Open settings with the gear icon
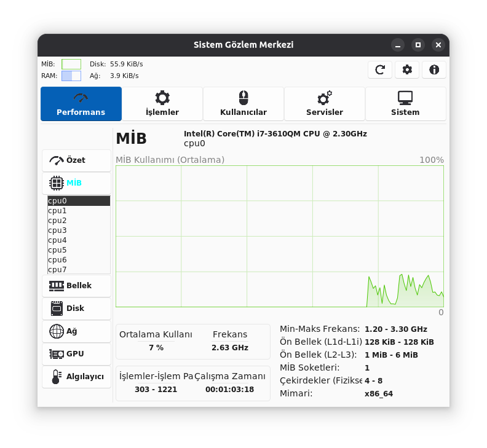The height and width of the screenshot is (448, 487). pos(407,69)
